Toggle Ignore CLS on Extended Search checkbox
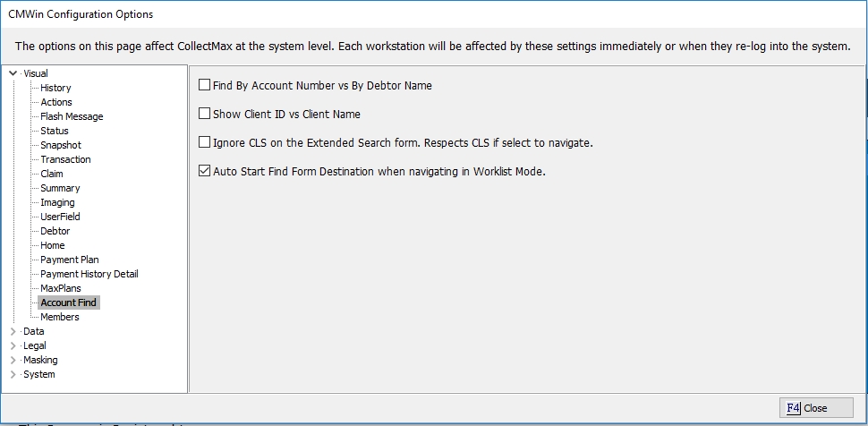Screen dimensions: 868x426 [204, 143]
